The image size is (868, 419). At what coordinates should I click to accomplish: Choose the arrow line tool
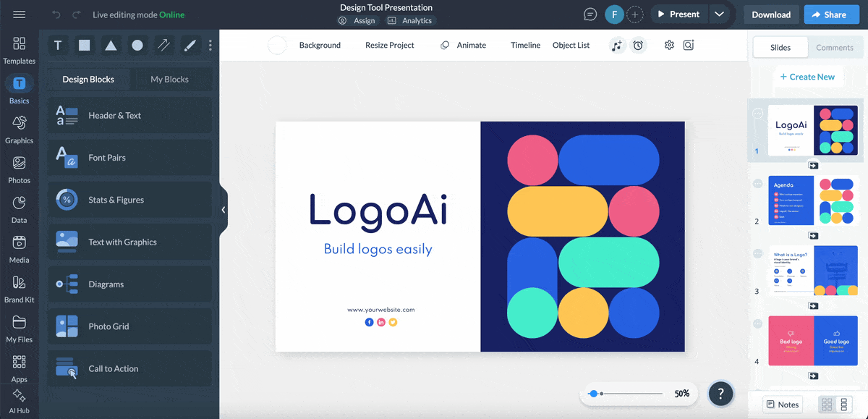[x=163, y=46]
